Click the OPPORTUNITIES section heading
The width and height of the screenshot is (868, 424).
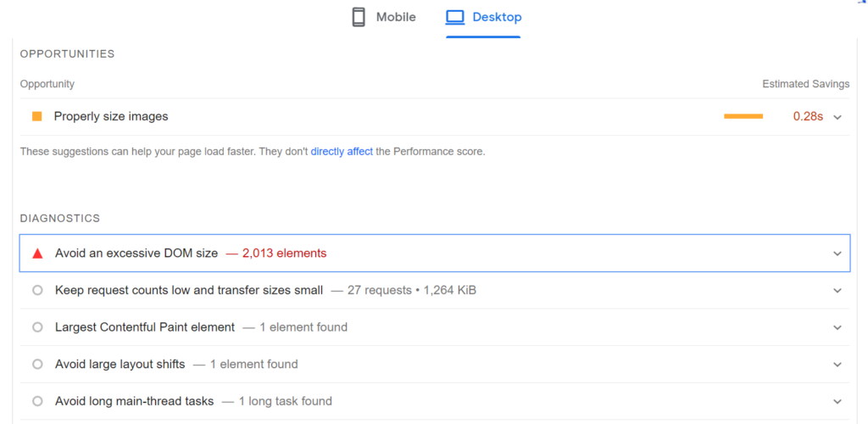click(x=67, y=53)
